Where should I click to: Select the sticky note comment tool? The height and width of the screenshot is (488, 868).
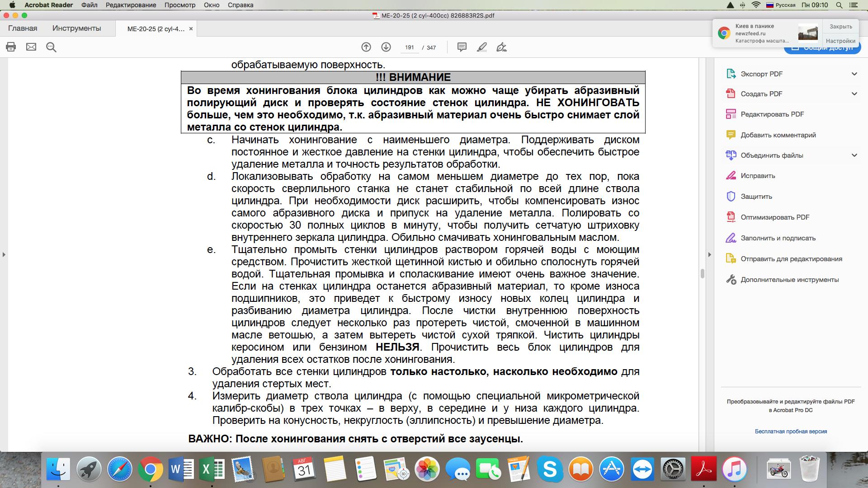click(462, 47)
